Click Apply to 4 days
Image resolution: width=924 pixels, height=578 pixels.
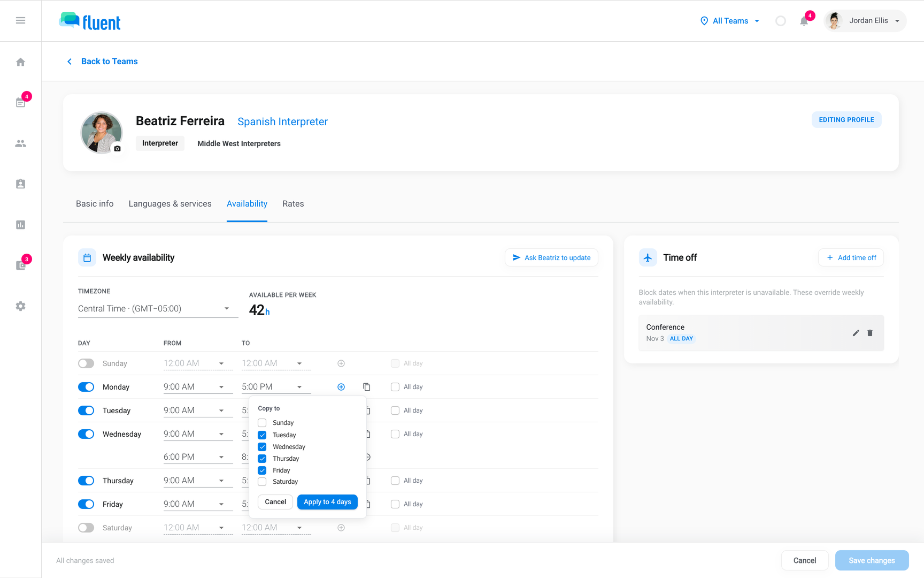click(x=327, y=502)
